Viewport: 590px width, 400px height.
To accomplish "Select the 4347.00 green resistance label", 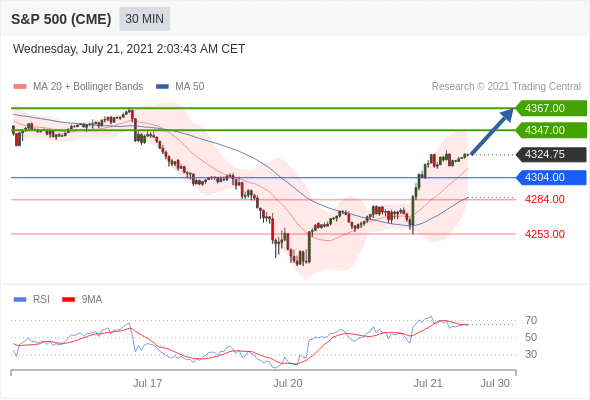I will (551, 130).
